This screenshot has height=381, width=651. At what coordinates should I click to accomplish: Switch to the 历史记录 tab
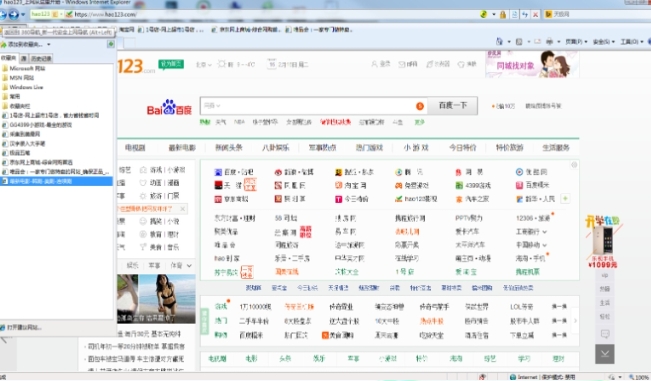click(x=41, y=59)
